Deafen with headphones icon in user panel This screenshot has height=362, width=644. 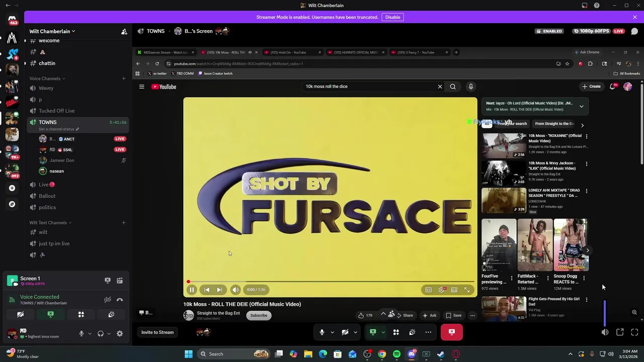click(x=100, y=333)
